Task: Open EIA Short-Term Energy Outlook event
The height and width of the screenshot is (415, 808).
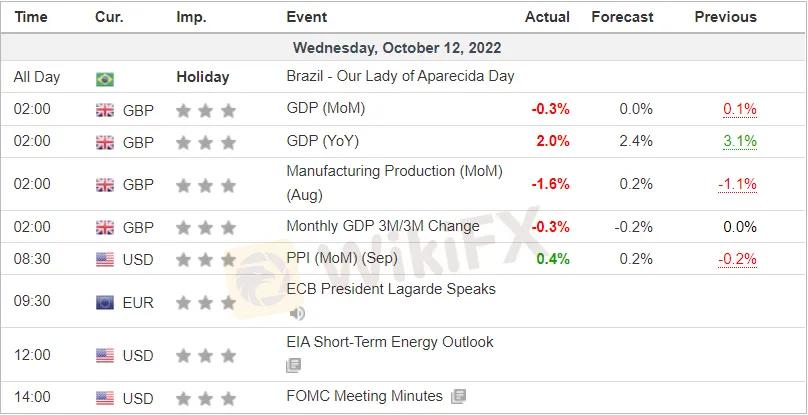Action: pos(389,342)
